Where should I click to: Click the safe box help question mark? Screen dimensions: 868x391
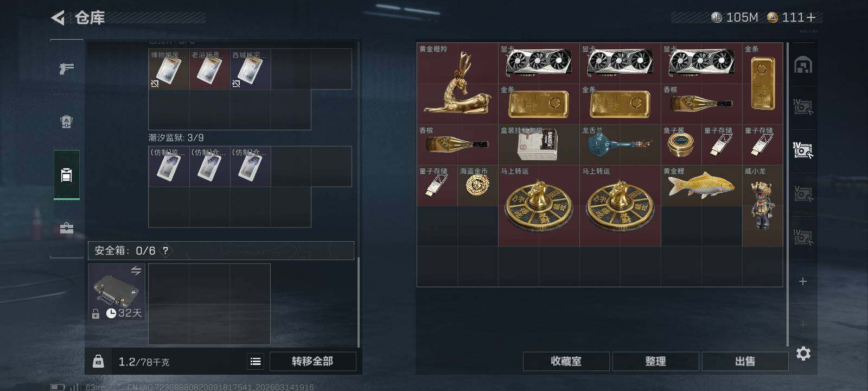tap(165, 250)
